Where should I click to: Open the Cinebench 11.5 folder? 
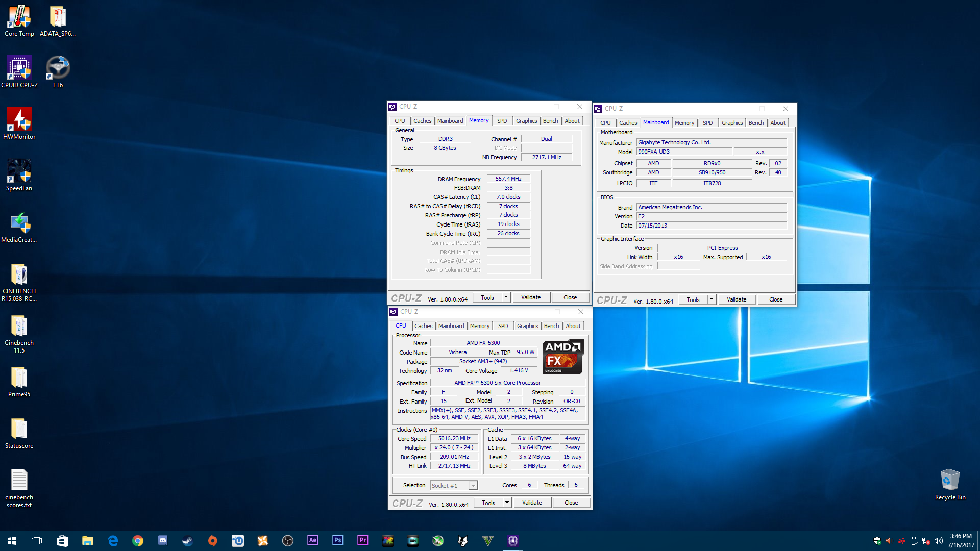(x=19, y=334)
